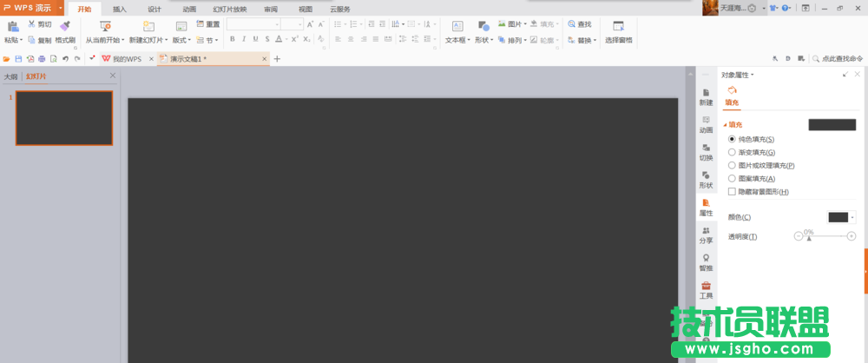
Task: Collapse the 填充 section triangle
Action: [725, 124]
